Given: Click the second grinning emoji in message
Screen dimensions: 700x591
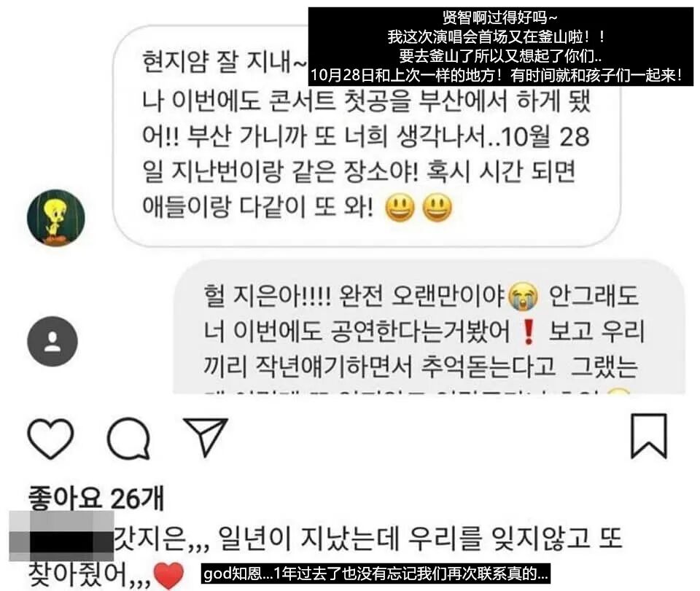Looking at the screenshot, I should coord(437,208).
